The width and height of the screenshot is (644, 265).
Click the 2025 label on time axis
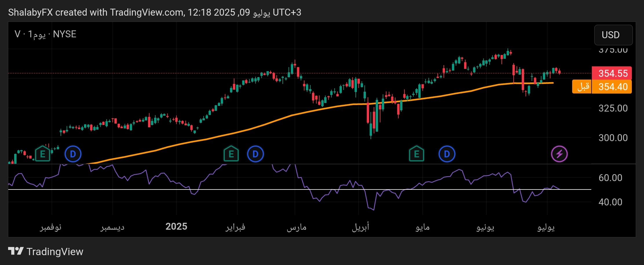176,227
